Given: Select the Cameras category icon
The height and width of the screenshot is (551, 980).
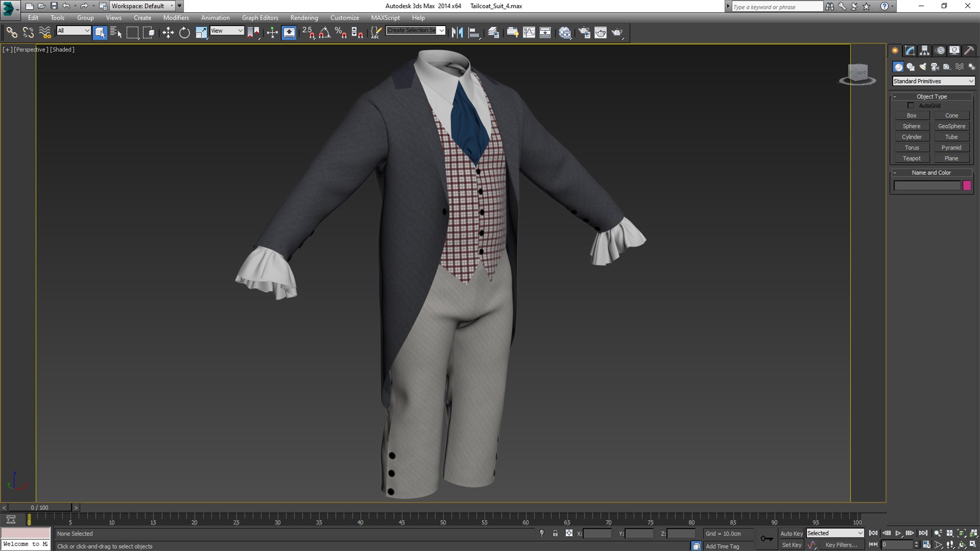Looking at the screenshot, I should click(935, 67).
